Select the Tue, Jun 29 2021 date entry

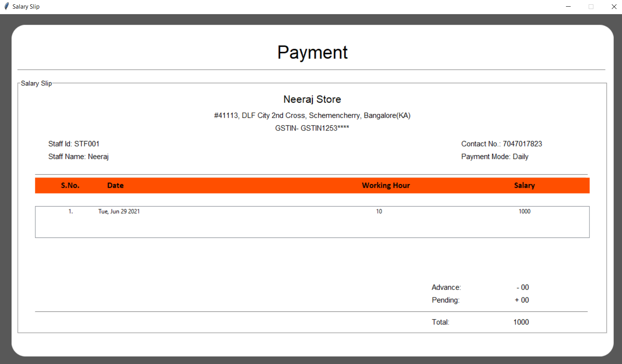pyautogui.click(x=119, y=212)
